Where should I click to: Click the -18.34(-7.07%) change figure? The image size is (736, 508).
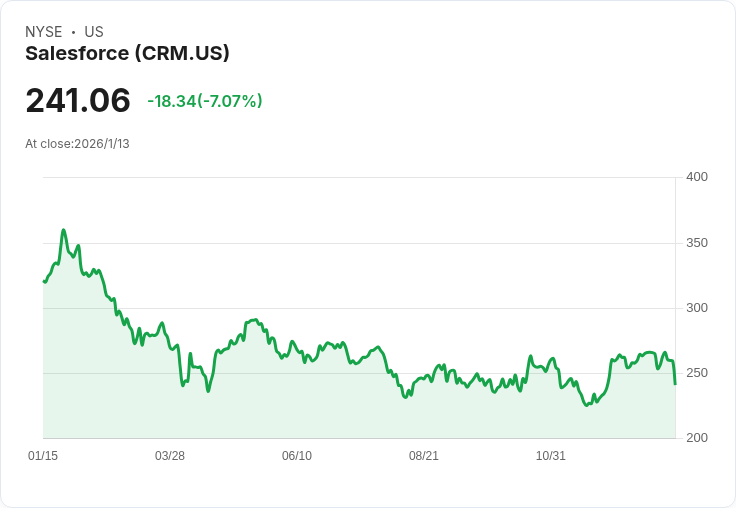(205, 101)
